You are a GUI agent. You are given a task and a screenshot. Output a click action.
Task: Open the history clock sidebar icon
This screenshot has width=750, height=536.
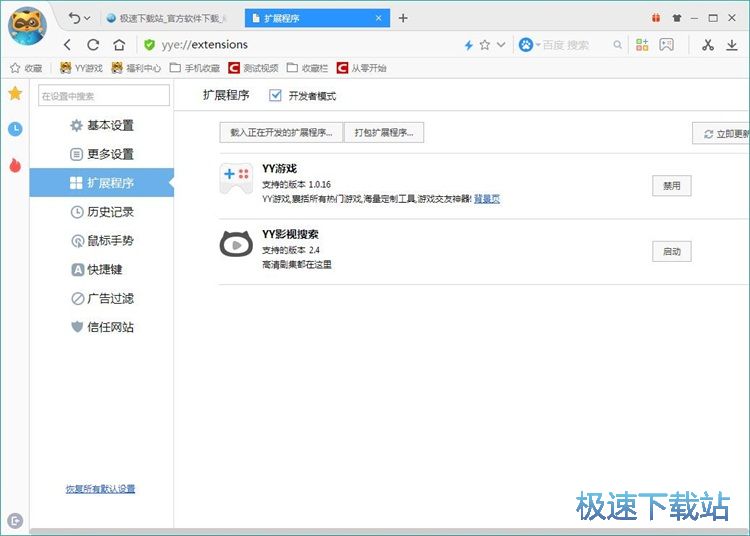[15, 129]
